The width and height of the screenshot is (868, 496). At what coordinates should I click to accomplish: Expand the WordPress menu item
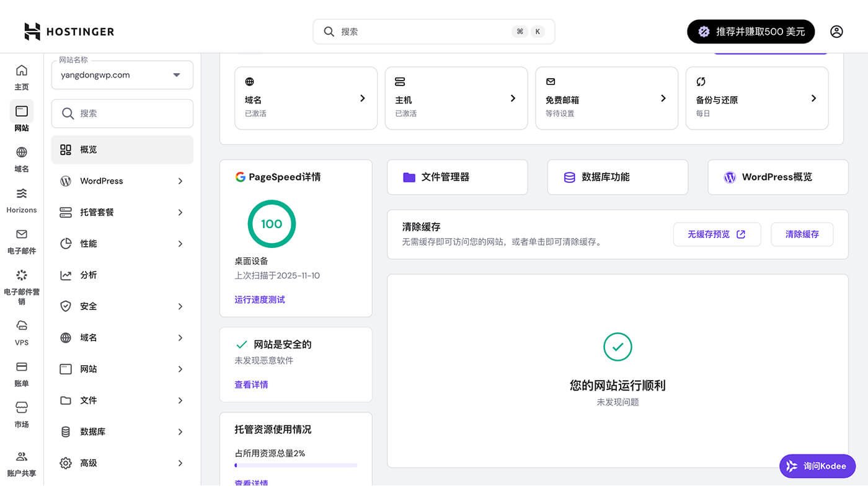pyautogui.click(x=122, y=180)
